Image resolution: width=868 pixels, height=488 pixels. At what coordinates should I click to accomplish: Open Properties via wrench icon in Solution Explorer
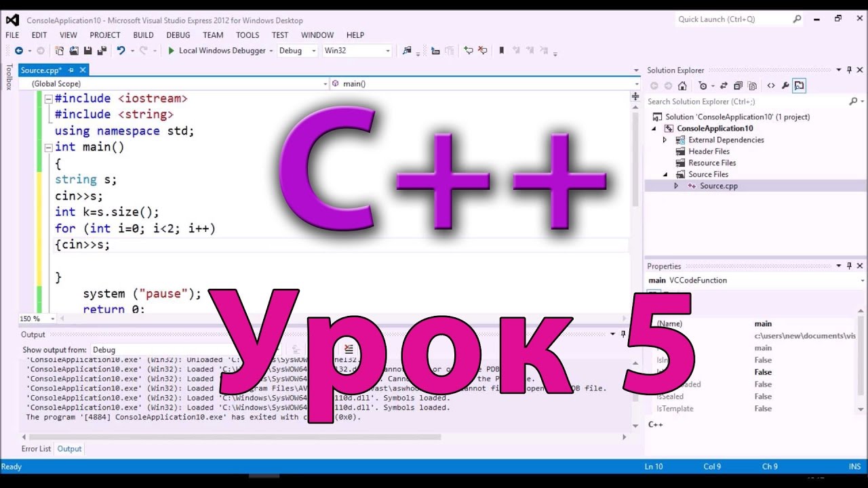coord(785,85)
